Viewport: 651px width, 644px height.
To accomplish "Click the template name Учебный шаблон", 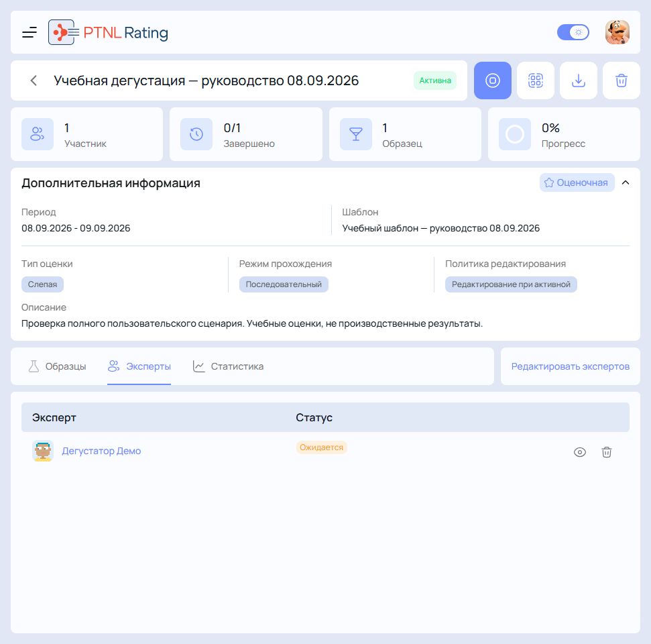I will tap(441, 229).
